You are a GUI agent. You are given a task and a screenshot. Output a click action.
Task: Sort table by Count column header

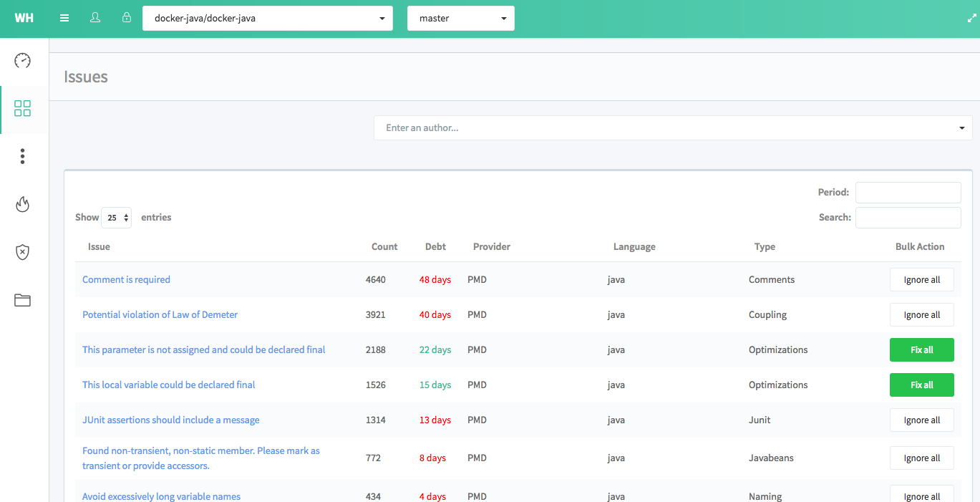pos(384,246)
